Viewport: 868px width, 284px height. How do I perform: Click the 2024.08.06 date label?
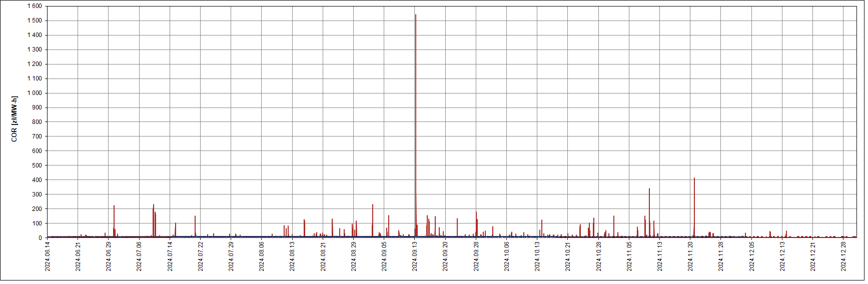click(x=262, y=256)
